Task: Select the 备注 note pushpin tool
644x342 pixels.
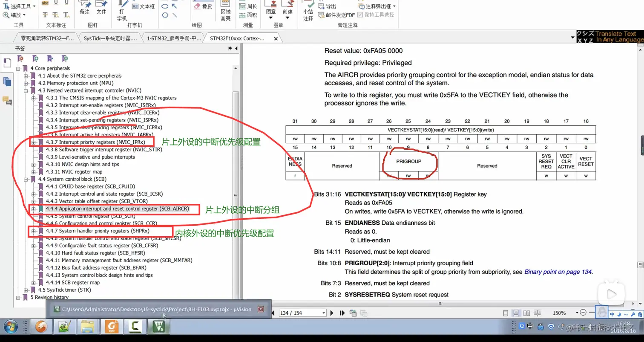Action: 84,8
